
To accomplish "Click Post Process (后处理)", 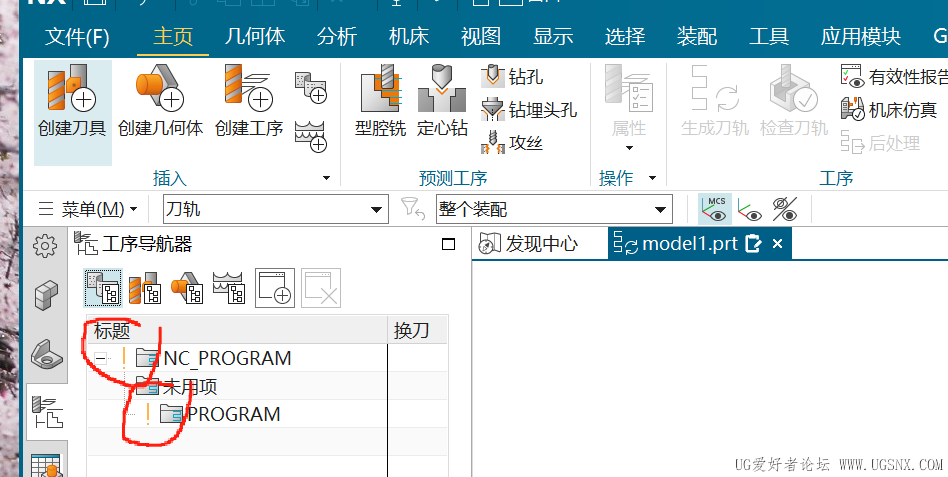I will coord(881,143).
